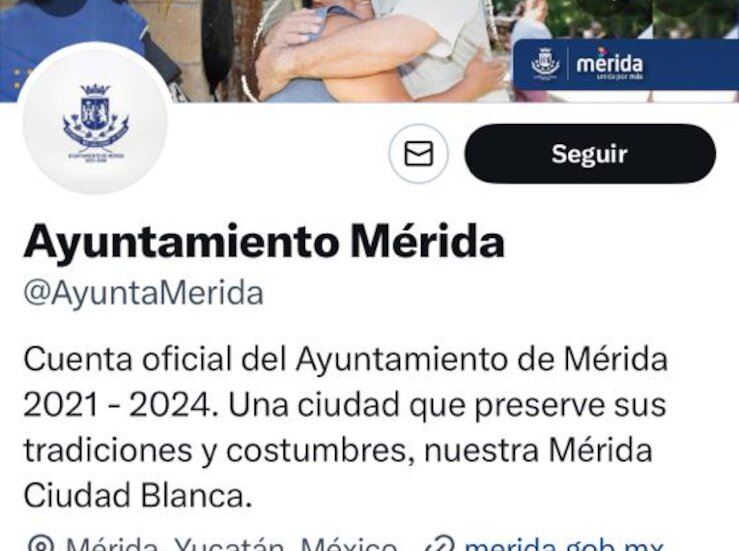This screenshot has height=551, width=739.
Task: Open the merida.gob.mx website link
Action: pyautogui.click(x=564, y=544)
